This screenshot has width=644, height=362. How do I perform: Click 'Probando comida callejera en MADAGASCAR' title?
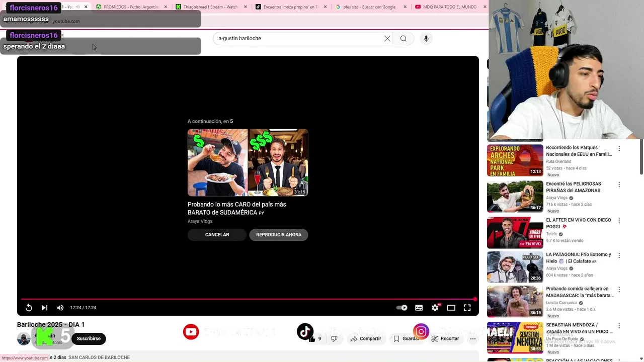tap(580, 292)
